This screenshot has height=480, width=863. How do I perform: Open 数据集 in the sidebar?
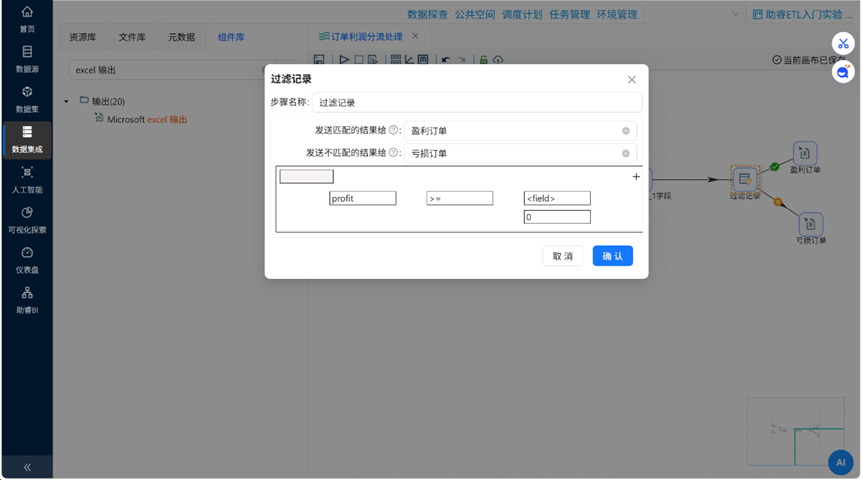[27, 100]
